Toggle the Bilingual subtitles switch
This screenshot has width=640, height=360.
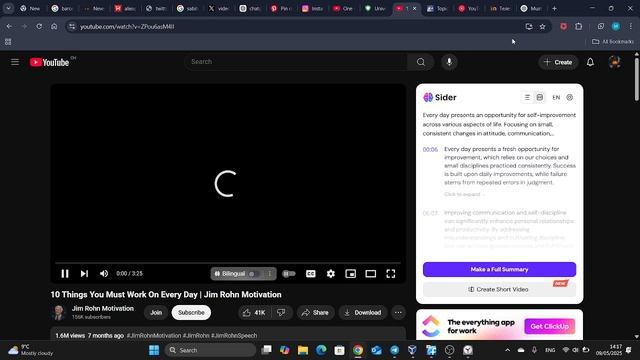[x=253, y=273]
